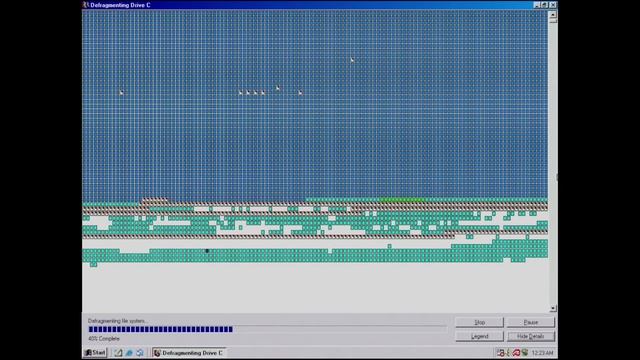This screenshot has width=640, height=360.
Task: Click the first Quick Launch icon beside Start
Action: 118,353
